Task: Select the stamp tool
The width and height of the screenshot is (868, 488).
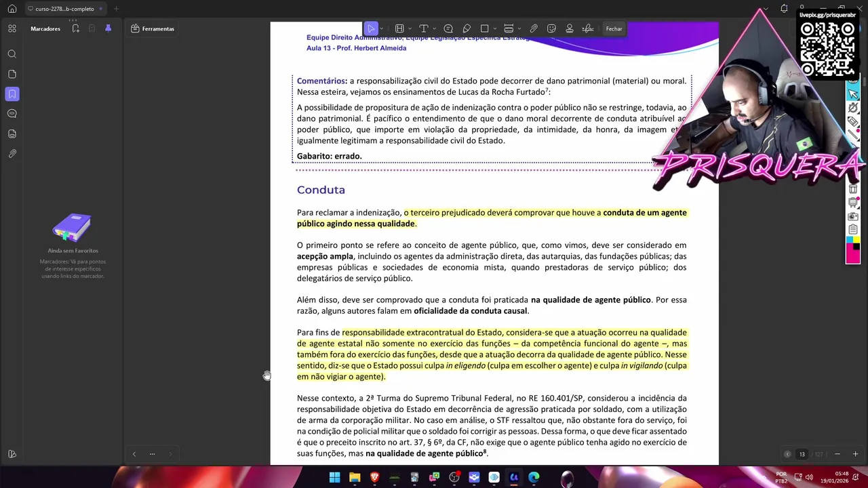Action: (x=570, y=28)
